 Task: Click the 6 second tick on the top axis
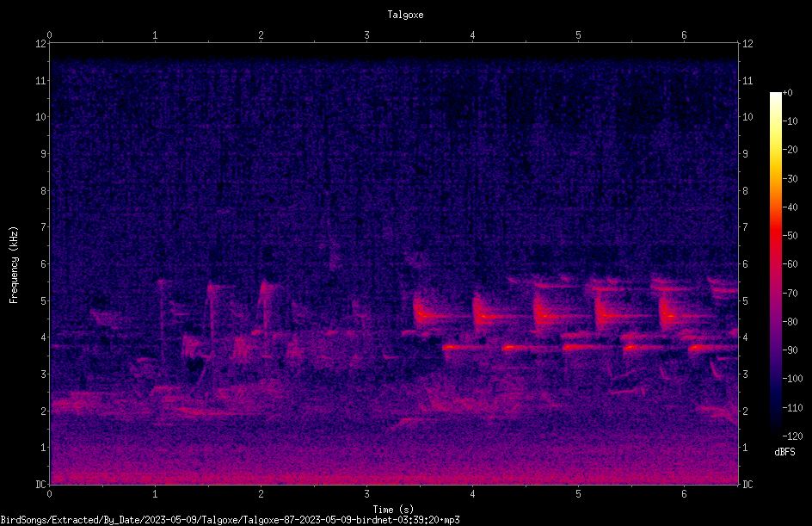(684, 35)
